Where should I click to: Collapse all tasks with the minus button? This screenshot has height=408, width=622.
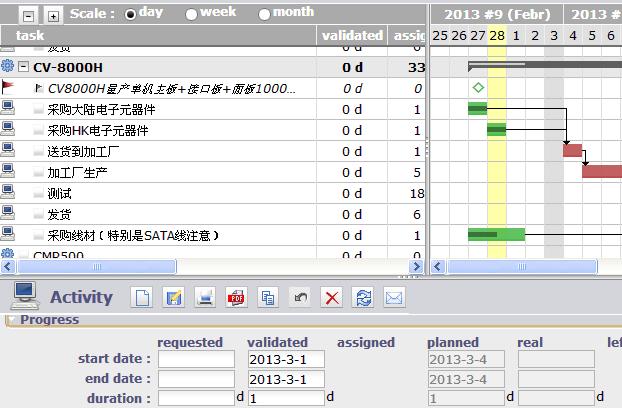28,15
